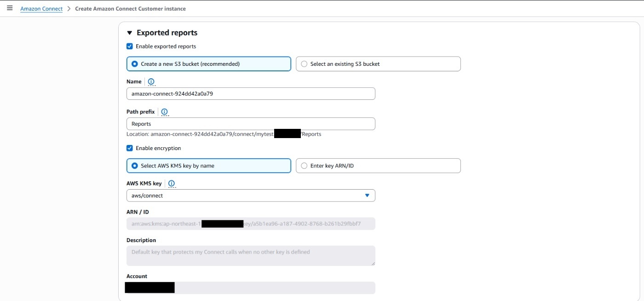Choose Select AWS KMS key by name
Viewport: 644px width, 301px height.
click(x=209, y=166)
